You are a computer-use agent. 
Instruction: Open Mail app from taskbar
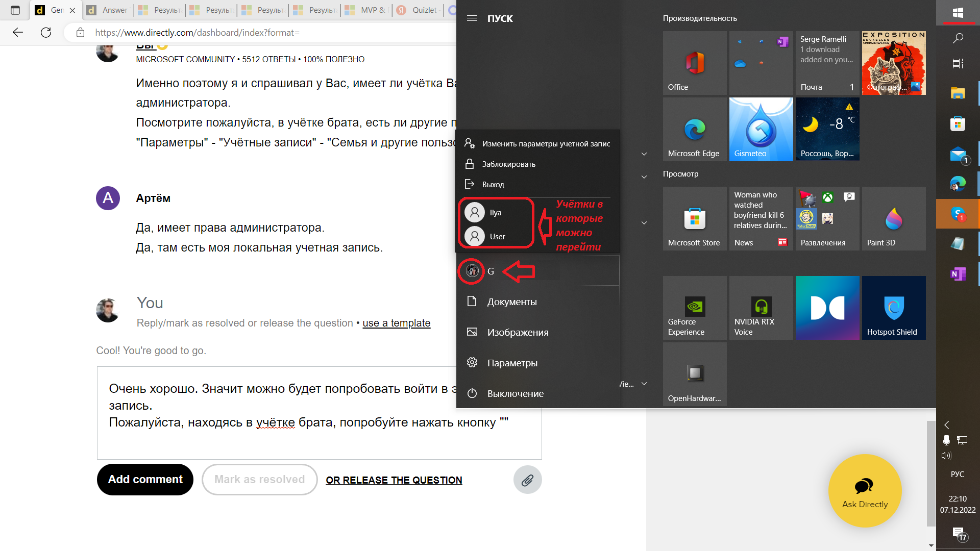coord(958,154)
